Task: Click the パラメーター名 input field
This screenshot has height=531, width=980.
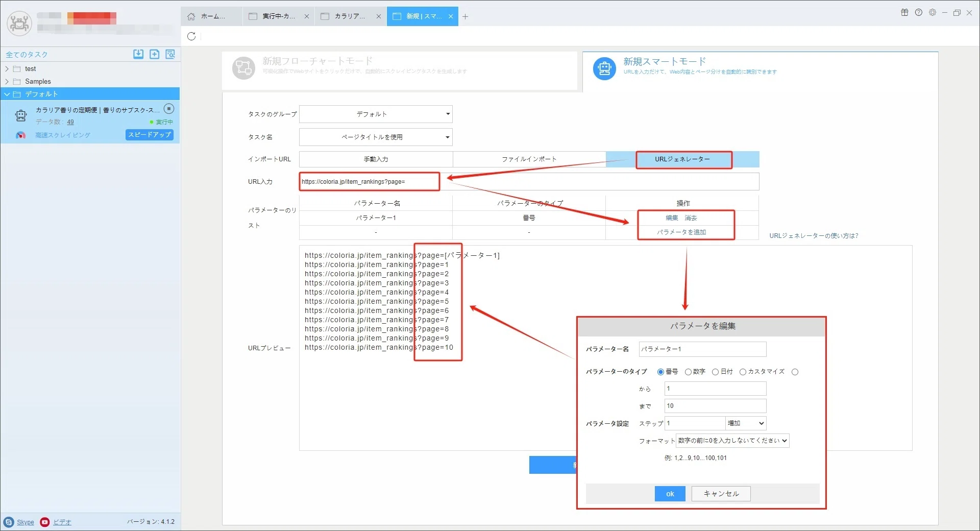Action: point(703,349)
